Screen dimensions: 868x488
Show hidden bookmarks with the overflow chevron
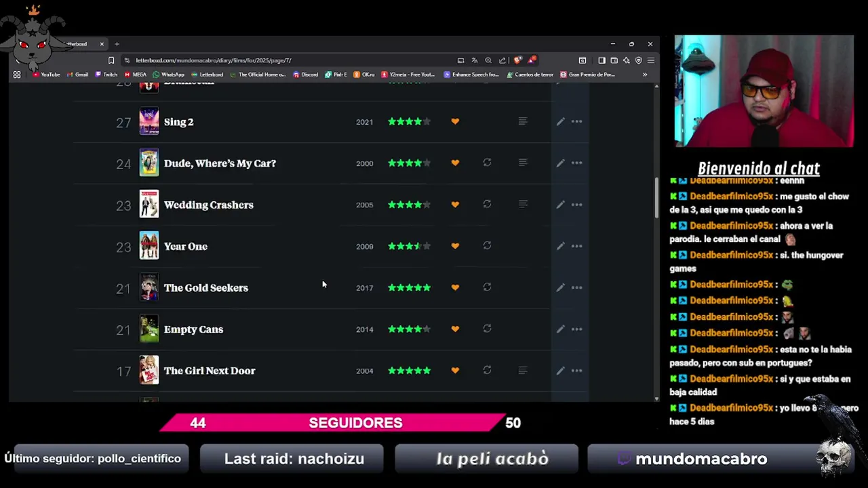point(645,75)
